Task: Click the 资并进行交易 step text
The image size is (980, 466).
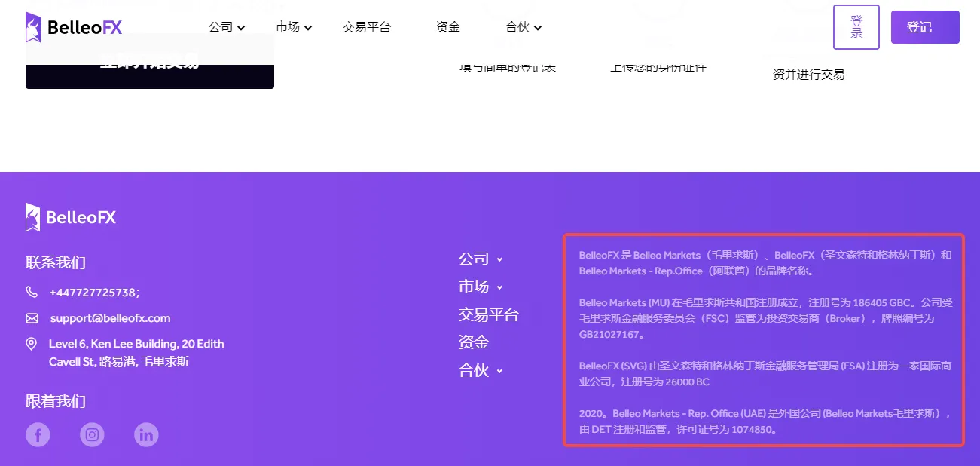Action: pyautogui.click(x=808, y=75)
